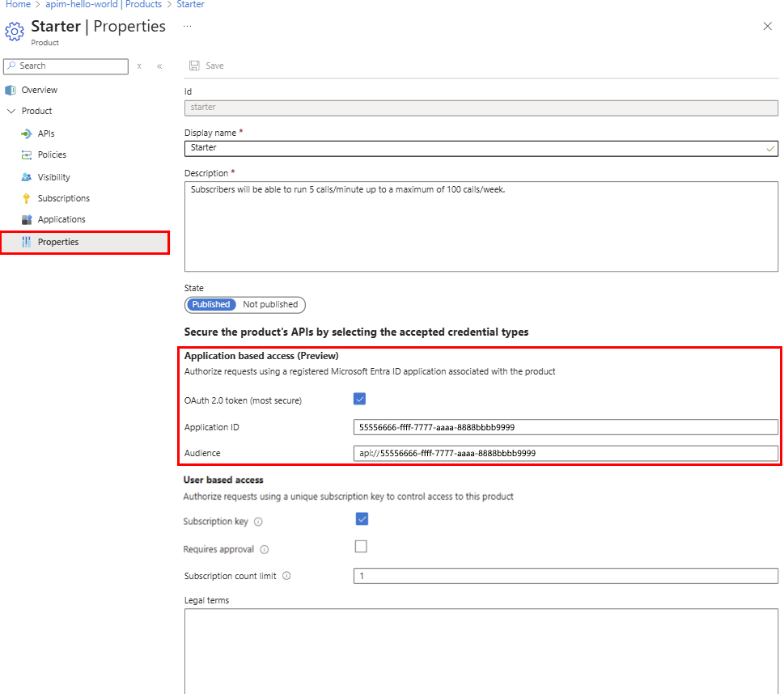Select the APIs icon in sidebar
Image resolution: width=784 pixels, height=694 pixels.
click(x=28, y=133)
